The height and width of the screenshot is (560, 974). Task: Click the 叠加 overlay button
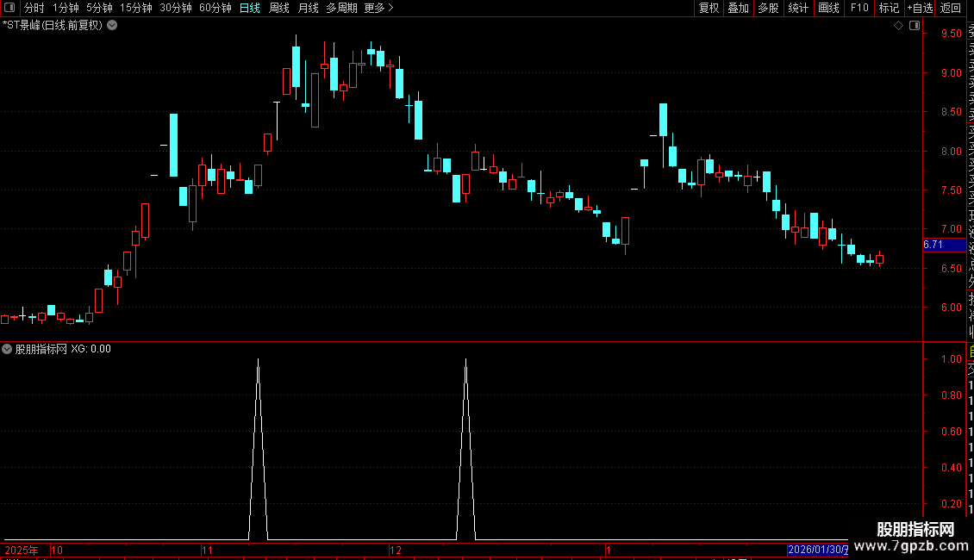[x=739, y=8]
